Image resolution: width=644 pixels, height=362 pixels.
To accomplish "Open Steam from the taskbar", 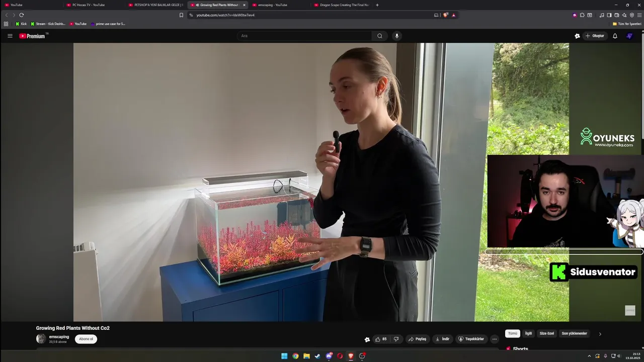I will click(x=317, y=356).
